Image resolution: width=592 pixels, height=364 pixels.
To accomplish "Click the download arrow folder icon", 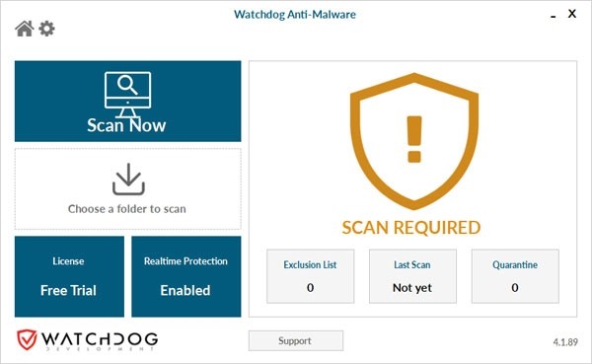I will [x=128, y=180].
